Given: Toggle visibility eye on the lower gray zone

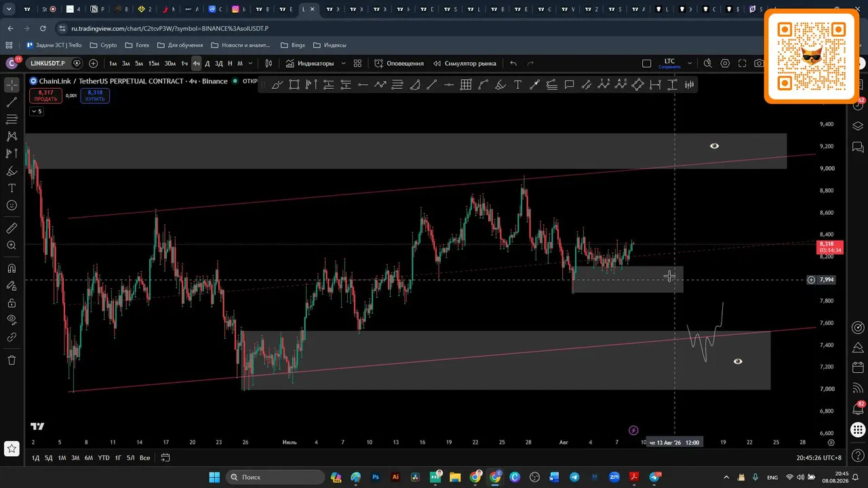Looking at the screenshot, I should point(738,361).
